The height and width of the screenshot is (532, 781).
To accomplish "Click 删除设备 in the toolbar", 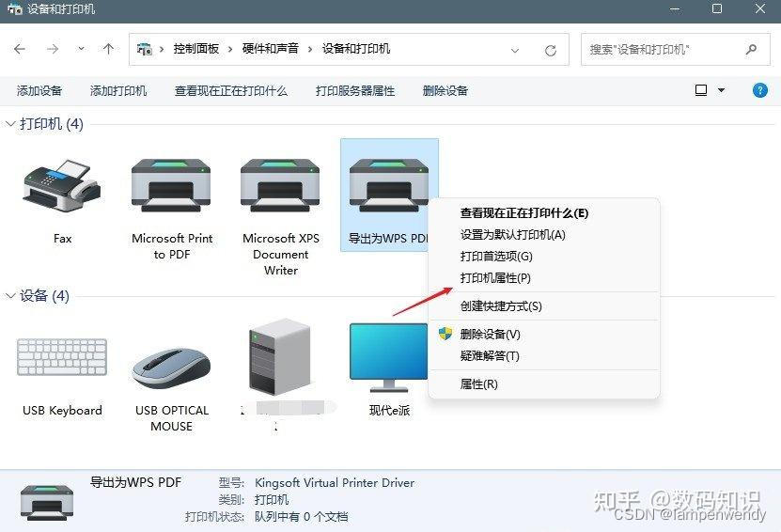I will point(445,90).
